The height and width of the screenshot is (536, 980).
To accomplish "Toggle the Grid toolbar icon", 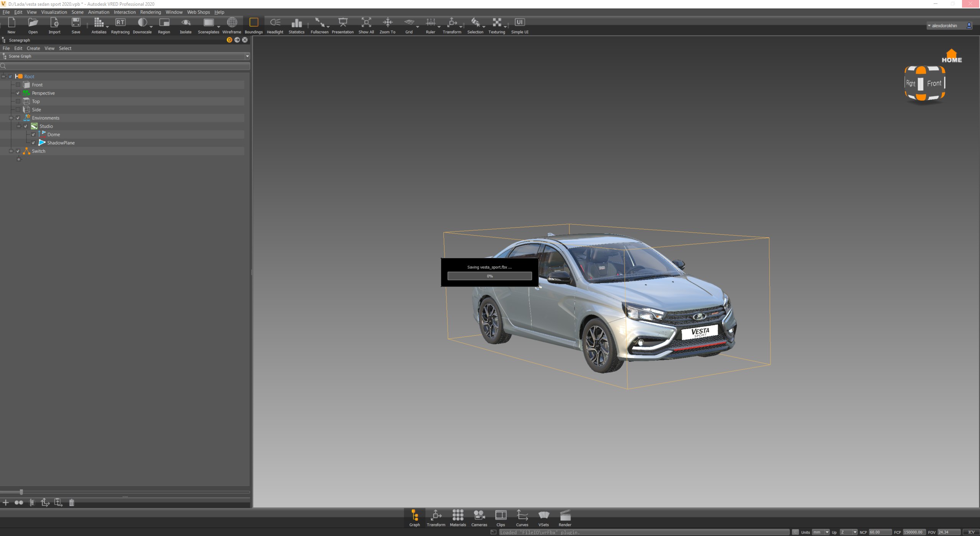I will [409, 22].
